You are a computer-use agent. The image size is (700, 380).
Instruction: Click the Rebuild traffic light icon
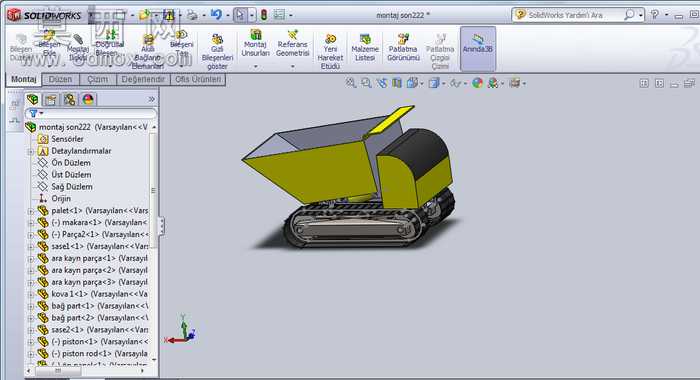tap(264, 15)
